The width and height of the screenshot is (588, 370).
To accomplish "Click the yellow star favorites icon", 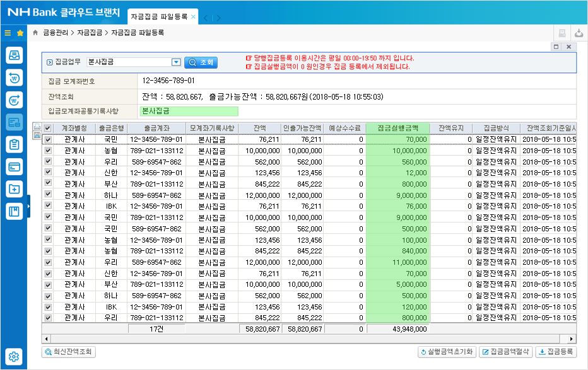I will point(20,33).
